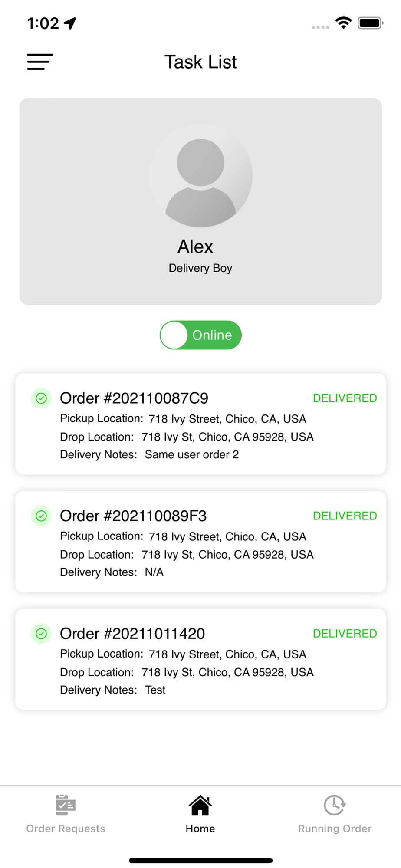The image size is (401, 868).
Task: Open Order #202110087C9 card
Action: coord(200,424)
